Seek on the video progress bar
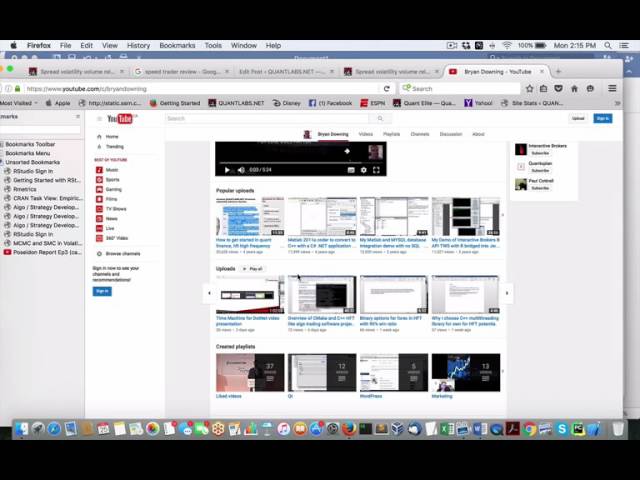The width and height of the screenshot is (640, 480). click(301, 162)
